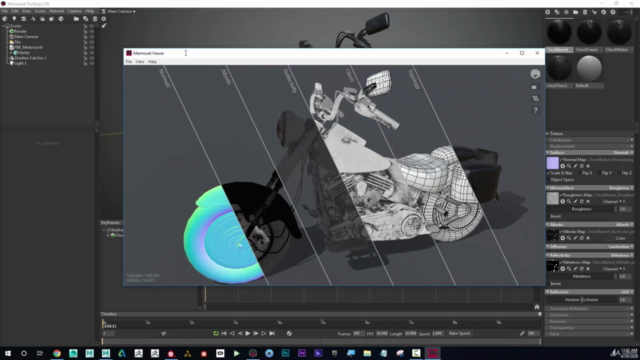
Task: Open Capture menu in Toolbag menu bar
Action: point(75,11)
